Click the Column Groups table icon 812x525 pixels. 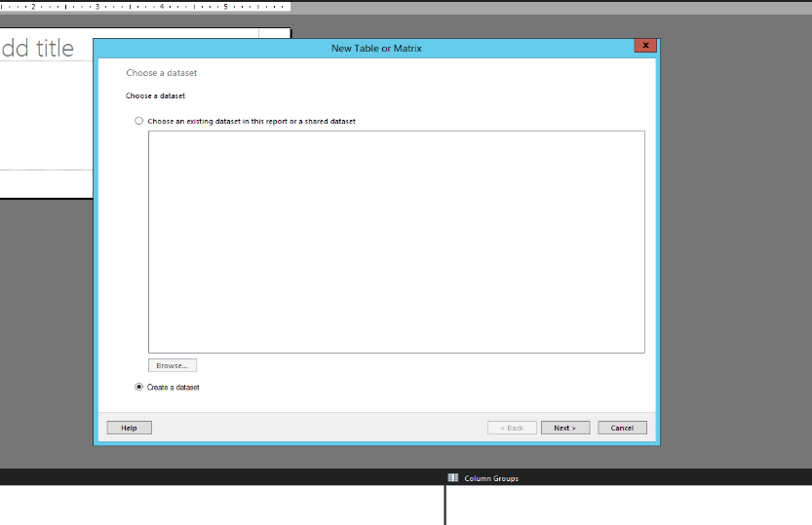click(x=453, y=477)
